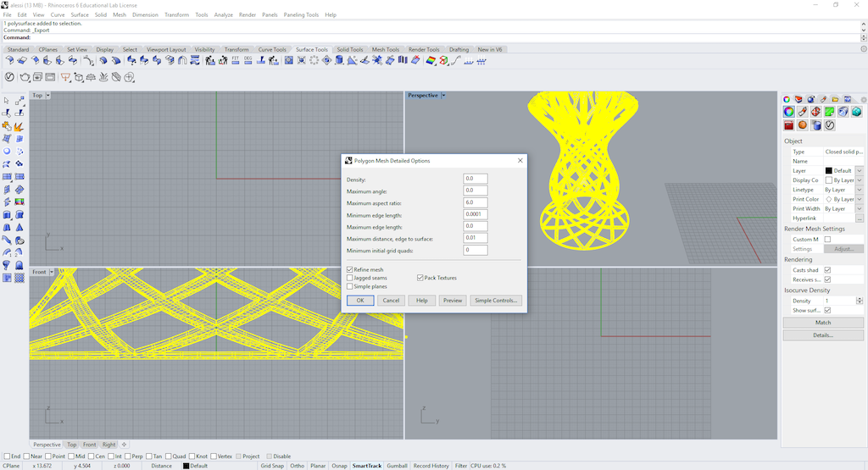Click the orange shaded sphere icon in properties panel
This screenshot has height=470, width=868.
802,125
